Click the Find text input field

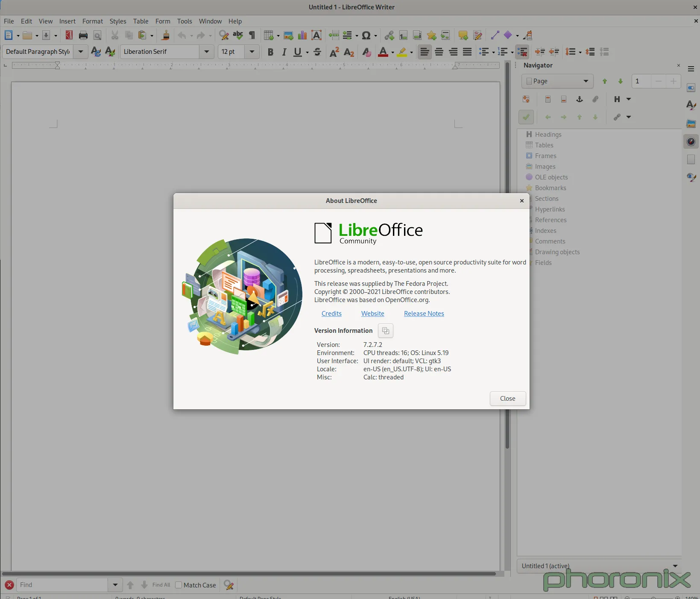point(62,585)
